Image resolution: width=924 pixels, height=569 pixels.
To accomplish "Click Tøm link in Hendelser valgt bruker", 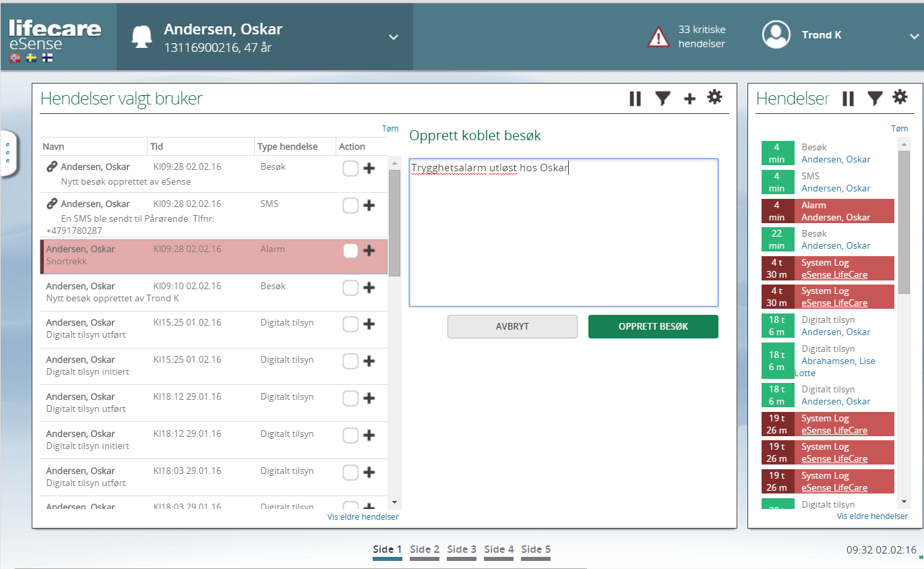I will tap(390, 129).
